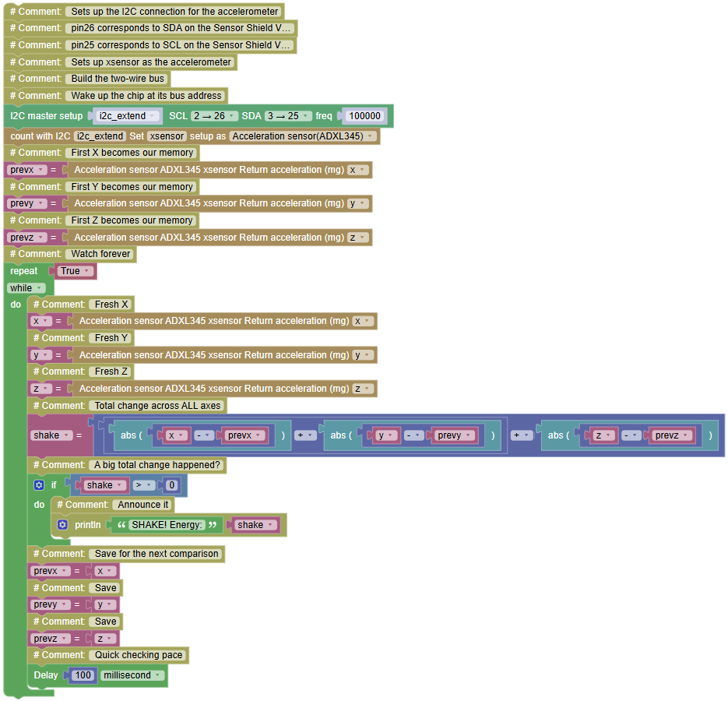Open the if block gear settings icon
Image resolution: width=728 pixels, height=701 pixels.
[x=39, y=485]
